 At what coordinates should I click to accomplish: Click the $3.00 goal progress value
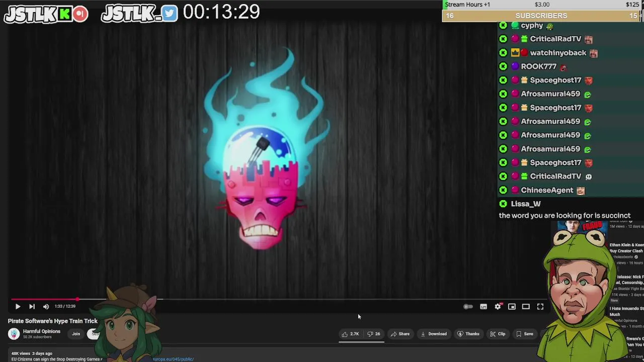click(x=542, y=5)
